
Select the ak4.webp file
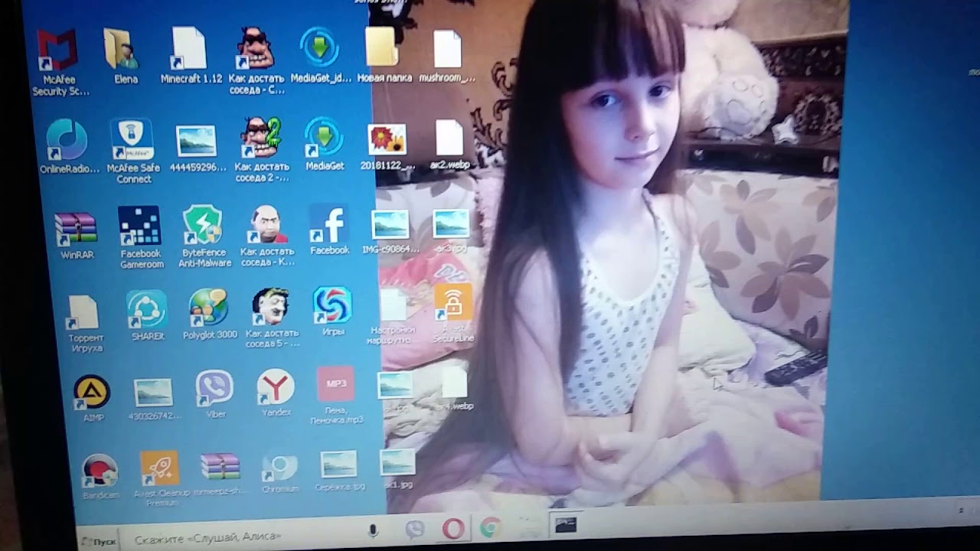pyautogui.click(x=454, y=383)
